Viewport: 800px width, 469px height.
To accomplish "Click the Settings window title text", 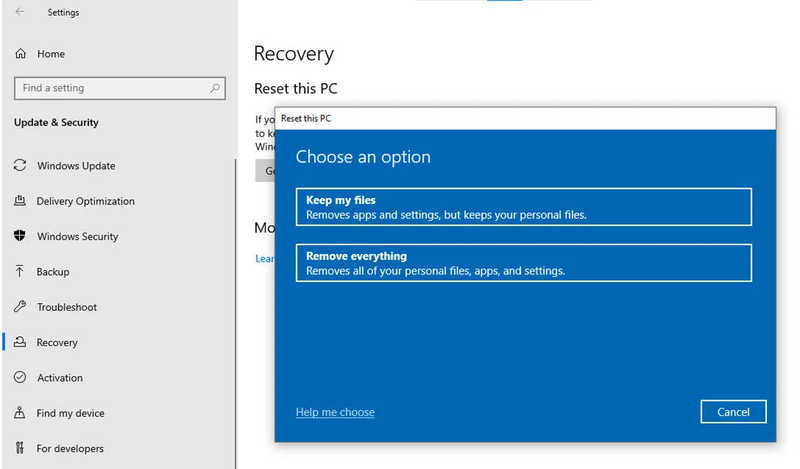I will coord(63,12).
